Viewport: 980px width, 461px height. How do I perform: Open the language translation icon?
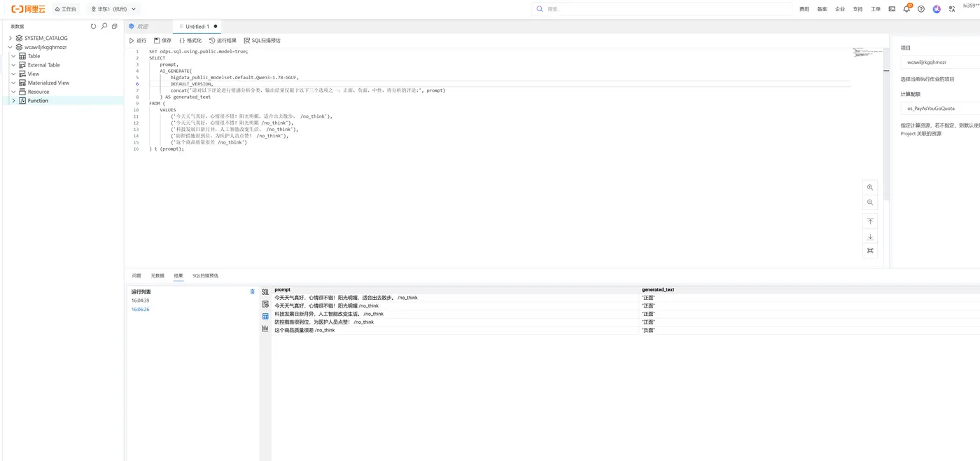click(x=952, y=9)
